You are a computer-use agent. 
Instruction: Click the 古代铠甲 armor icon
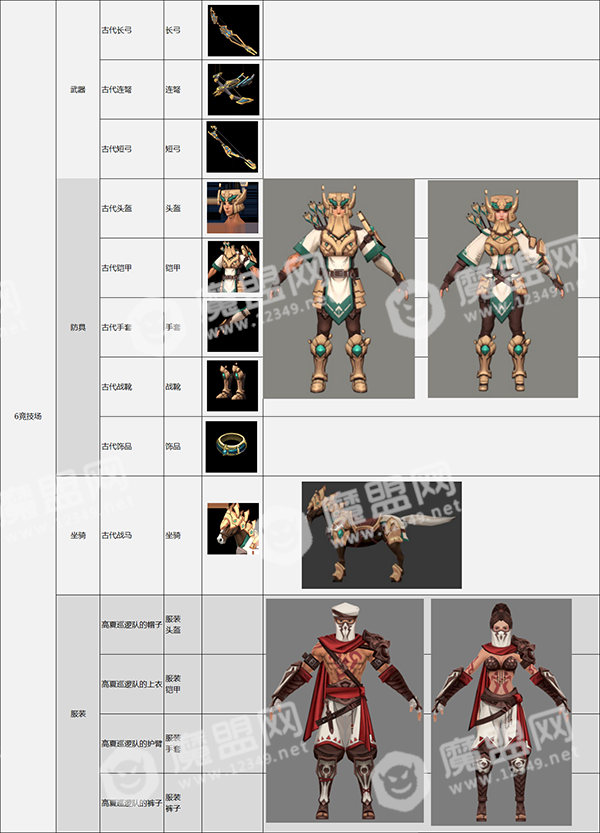pos(233,267)
